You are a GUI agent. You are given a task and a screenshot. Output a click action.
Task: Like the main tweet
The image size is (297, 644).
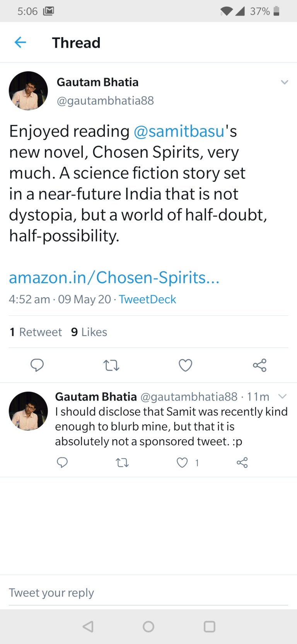[185, 365]
